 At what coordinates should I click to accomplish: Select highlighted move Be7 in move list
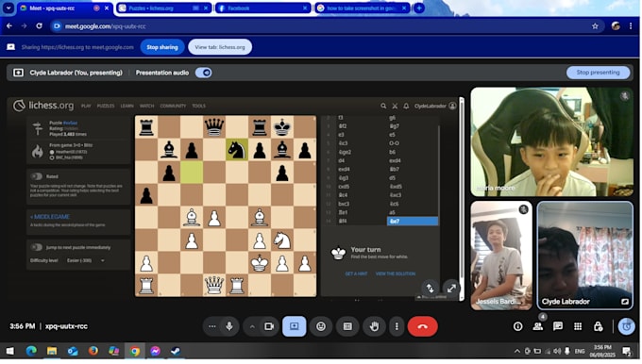pyautogui.click(x=413, y=222)
